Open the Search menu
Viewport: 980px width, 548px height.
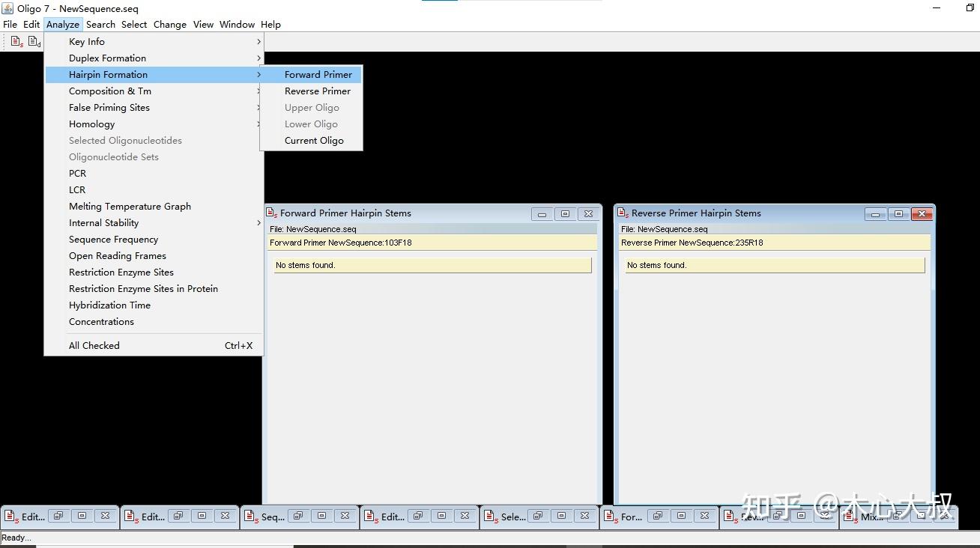pyautogui.click(x=100, y=25)
